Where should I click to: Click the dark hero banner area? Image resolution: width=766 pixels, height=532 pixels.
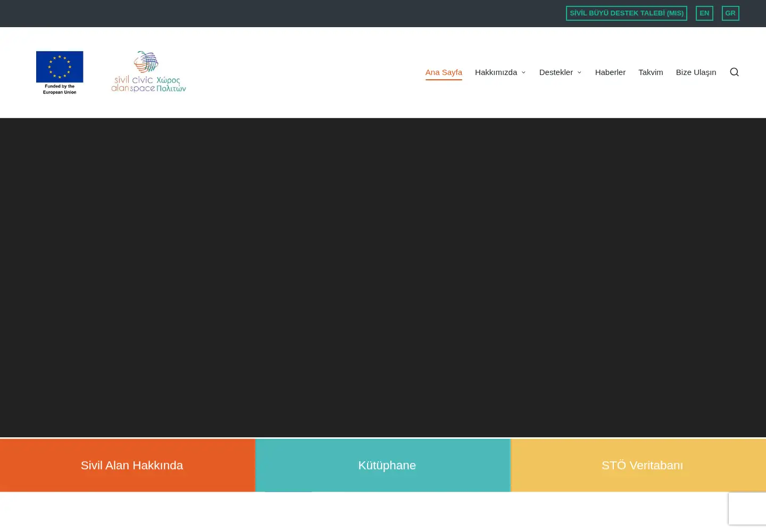click(x=383, y=278)
